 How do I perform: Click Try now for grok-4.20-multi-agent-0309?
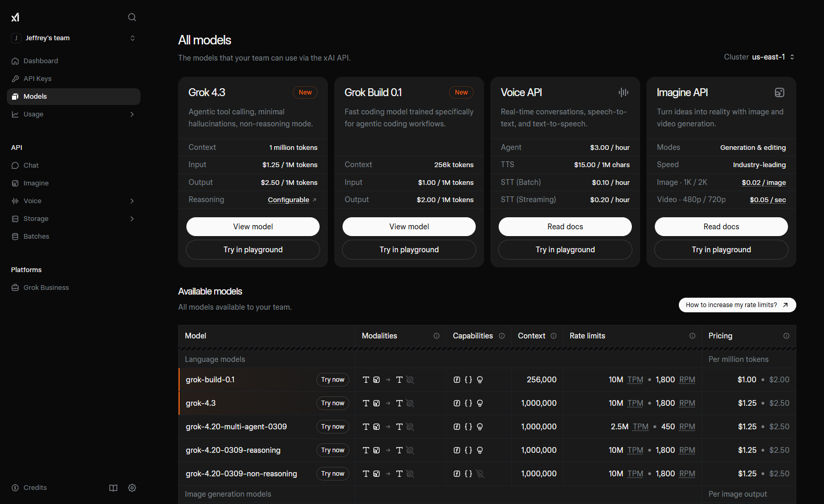(333, 427)
